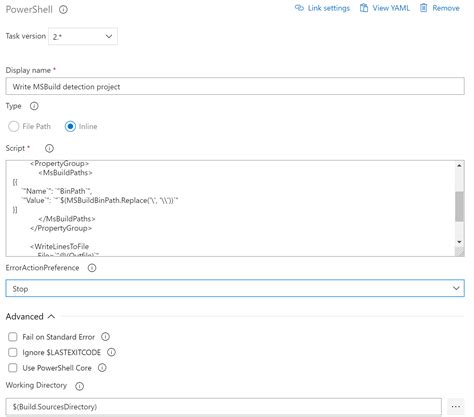Click the info icon next to Script
The height and width of the screenshot is (417, 474).
49,148
